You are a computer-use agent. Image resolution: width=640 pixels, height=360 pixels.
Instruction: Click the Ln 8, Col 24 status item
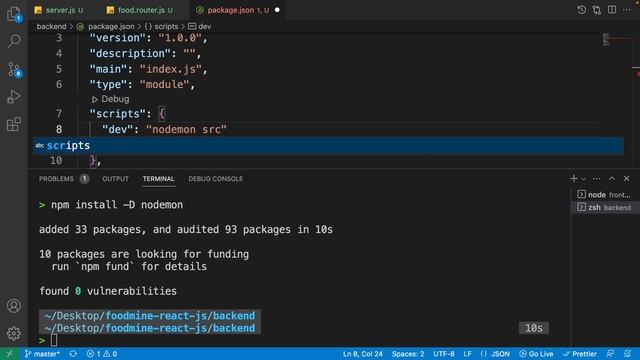[x=362, y=353]
